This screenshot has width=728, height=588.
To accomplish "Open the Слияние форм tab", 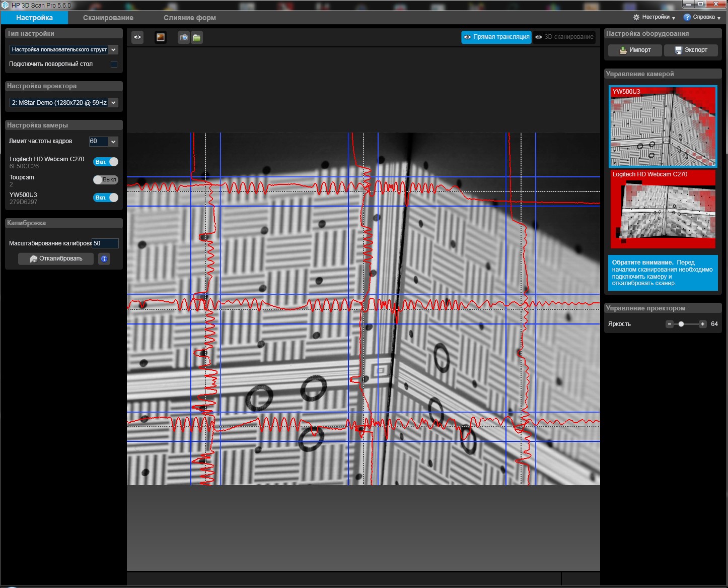I will (x=189, y=18).
